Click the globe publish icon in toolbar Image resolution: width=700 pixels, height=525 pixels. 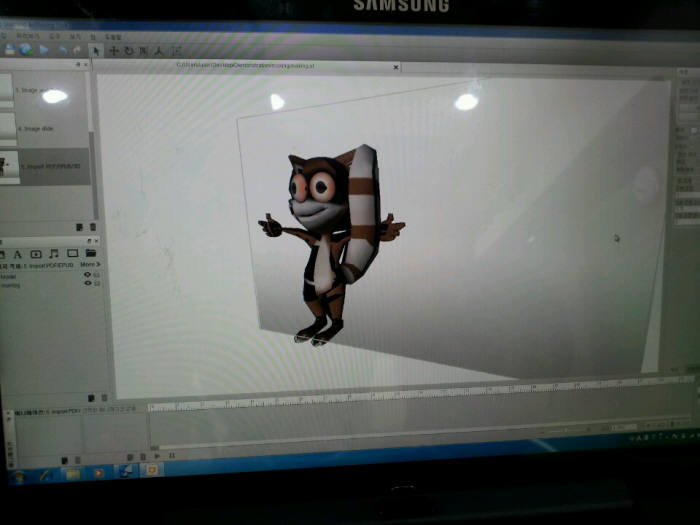pos(25,48)
